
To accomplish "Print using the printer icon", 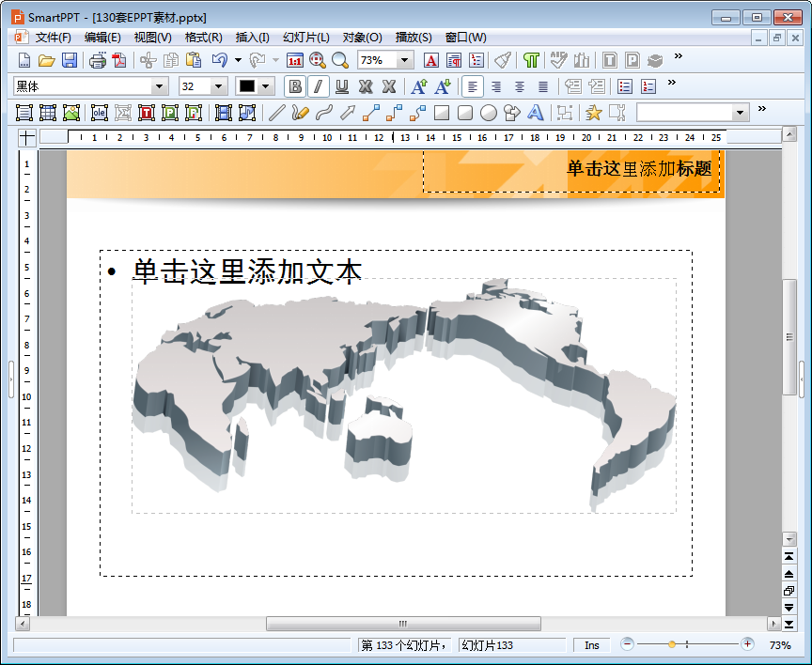I will [x=98, y=60].
